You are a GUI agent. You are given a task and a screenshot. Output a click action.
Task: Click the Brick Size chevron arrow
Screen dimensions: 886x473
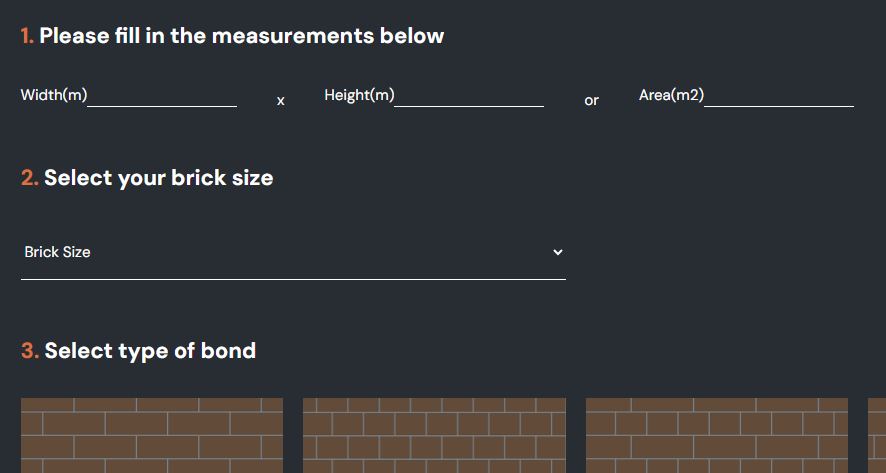coord(558,253)
